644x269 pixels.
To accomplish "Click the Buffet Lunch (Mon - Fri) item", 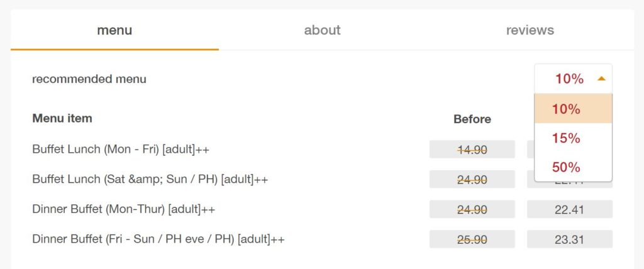I will pyautogui.click(x=120, y=150).
